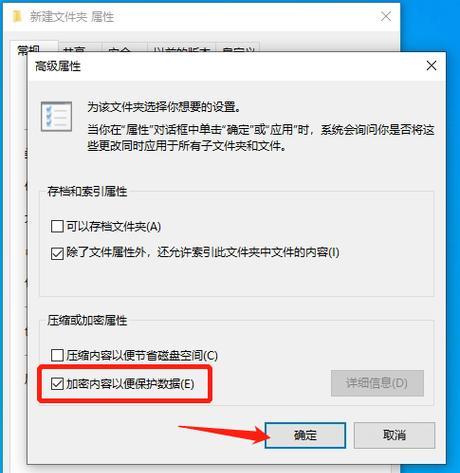This screenshot has width=460, height=473.
Task: Click the 存档和索引属性 group label
Action: pos(87,191)
